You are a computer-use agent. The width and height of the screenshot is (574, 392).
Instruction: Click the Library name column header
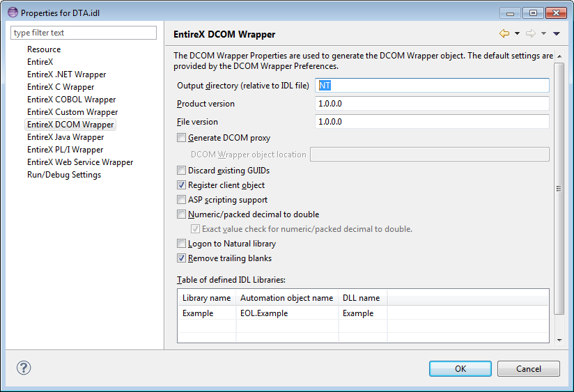[x=207, y=298]
